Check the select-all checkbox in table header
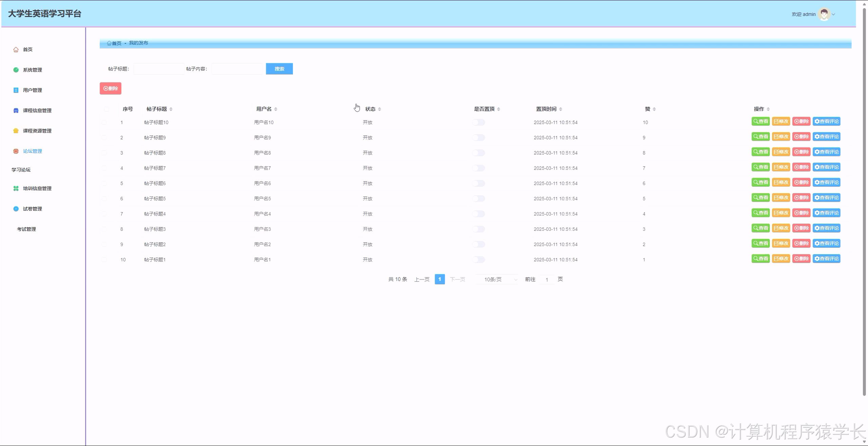Image resolution: width=868 pixels, height=446 pixels. click(x=106, y=109)
